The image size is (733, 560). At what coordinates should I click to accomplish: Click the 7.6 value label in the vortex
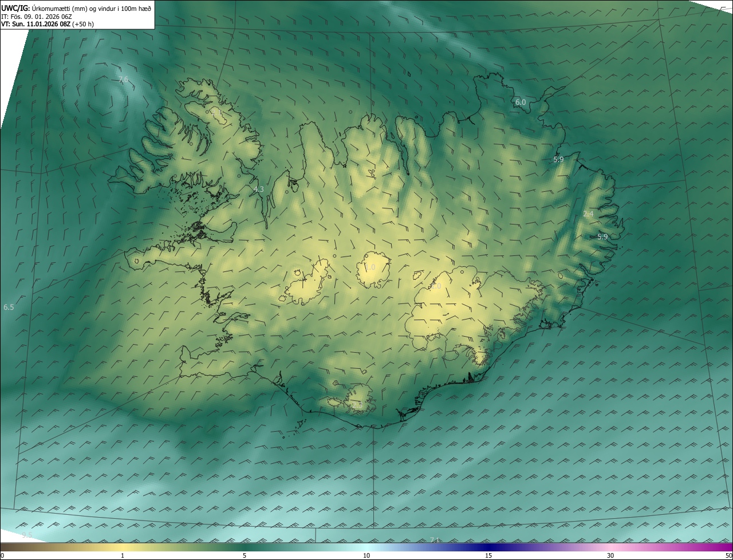(123, 79)
